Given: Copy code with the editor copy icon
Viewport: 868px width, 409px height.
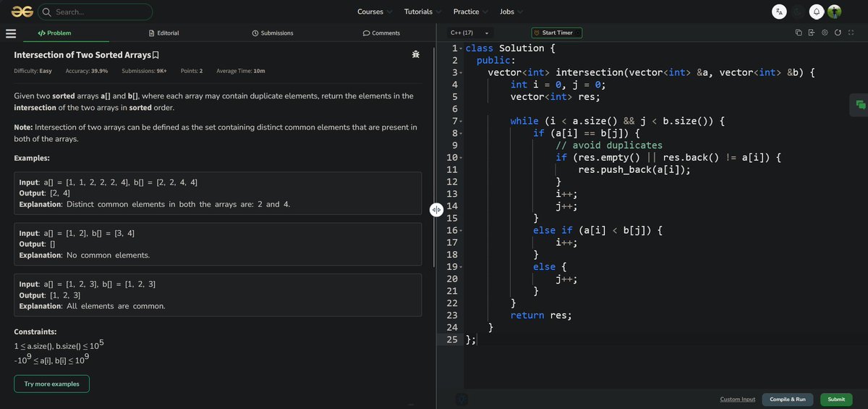Looking at the screenshot, I should 799,33.
